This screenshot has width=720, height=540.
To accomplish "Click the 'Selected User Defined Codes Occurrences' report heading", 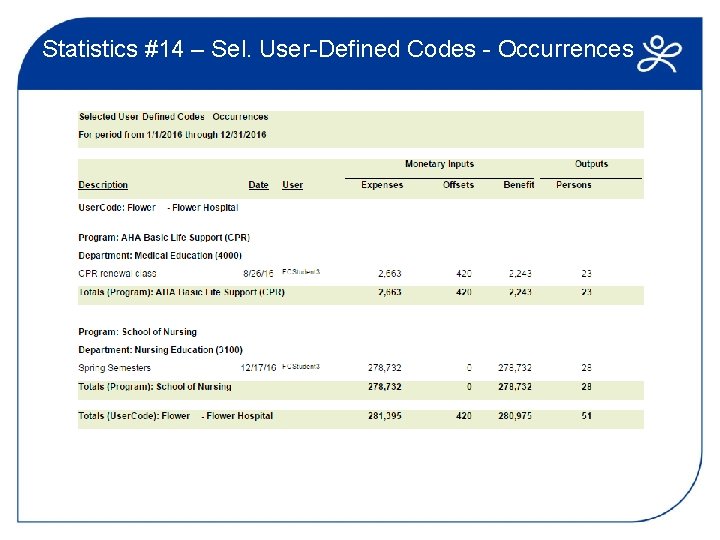I will point(173,117).
